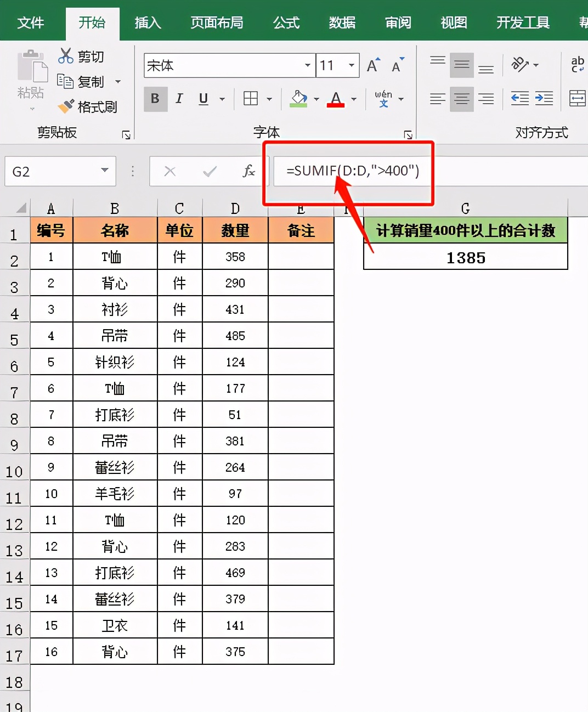This screenshot has width=588, height=712.
Task: Toggle underline formatting
Action: click(202, 99)
